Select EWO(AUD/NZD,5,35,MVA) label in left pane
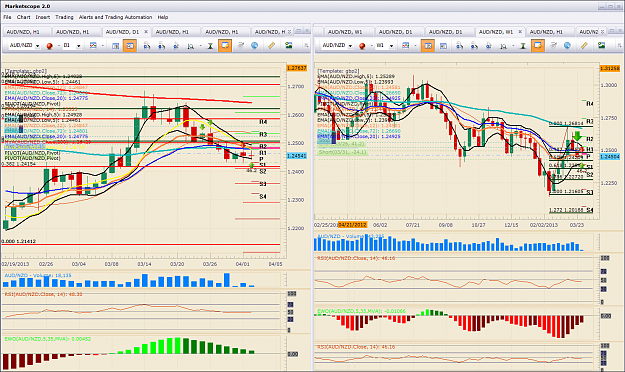Screen dimensions: 625x372 pyautogui.click(x=47, y=339)
